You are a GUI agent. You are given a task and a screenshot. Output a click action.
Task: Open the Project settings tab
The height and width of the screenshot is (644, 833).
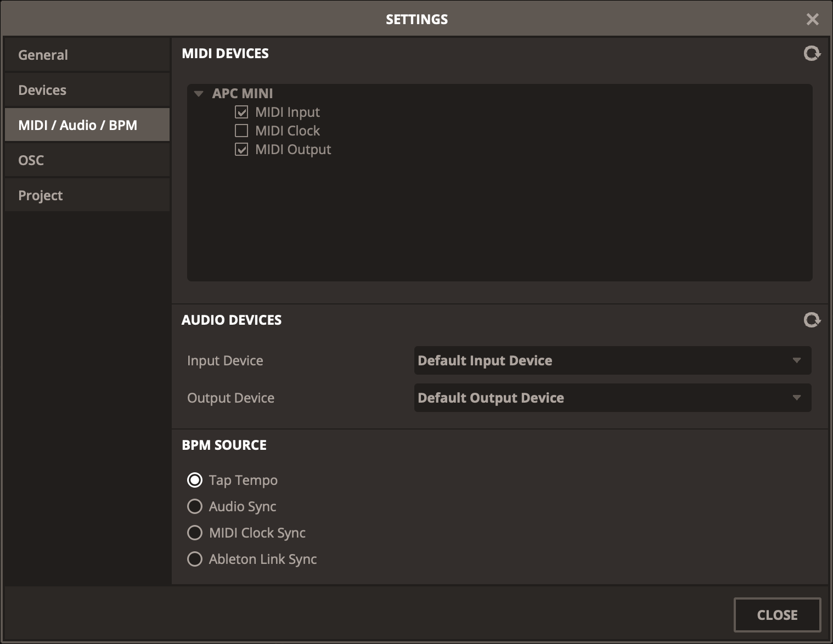pos(87,195)
